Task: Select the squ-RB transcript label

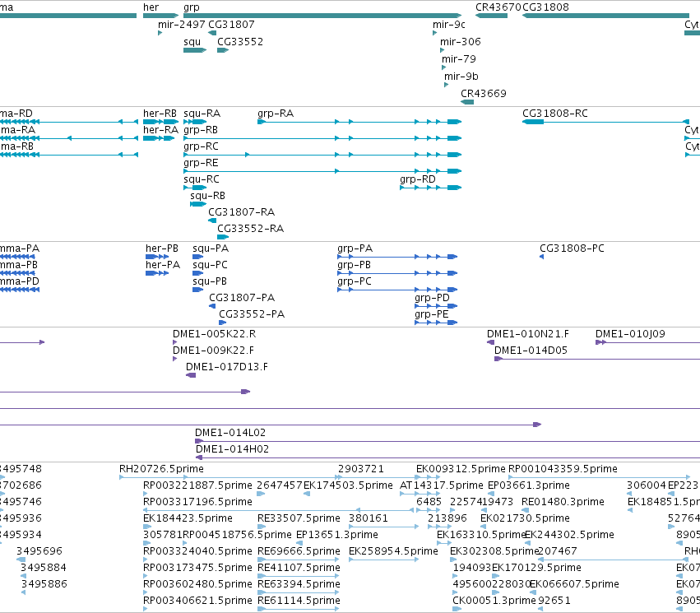Action: click(x=207, y=196)
